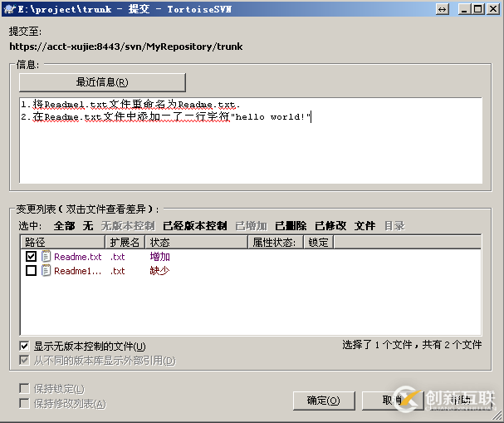Image resolution: width=504 pixels, height=423 pixels.
Task: Select the Readme1... file name
Action: coord(78,271)
